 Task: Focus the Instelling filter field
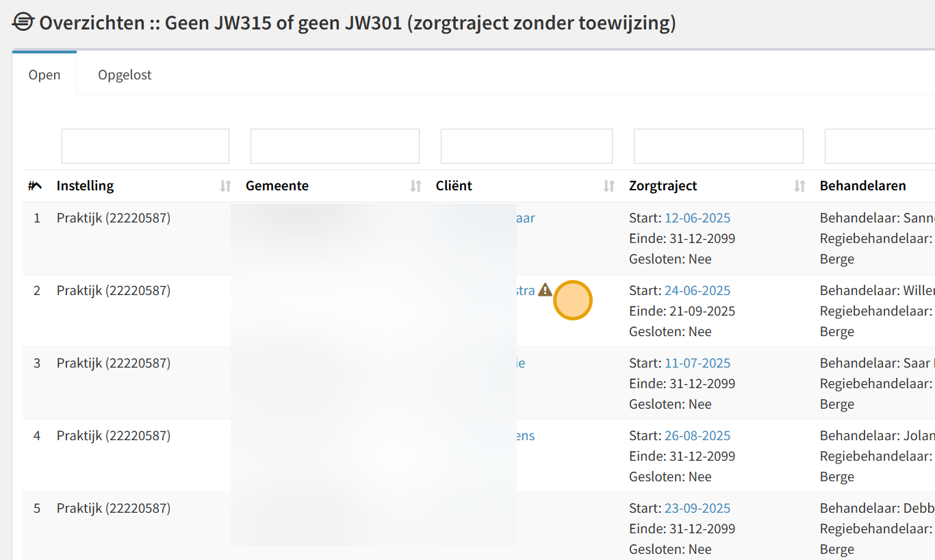coord(145,146)
